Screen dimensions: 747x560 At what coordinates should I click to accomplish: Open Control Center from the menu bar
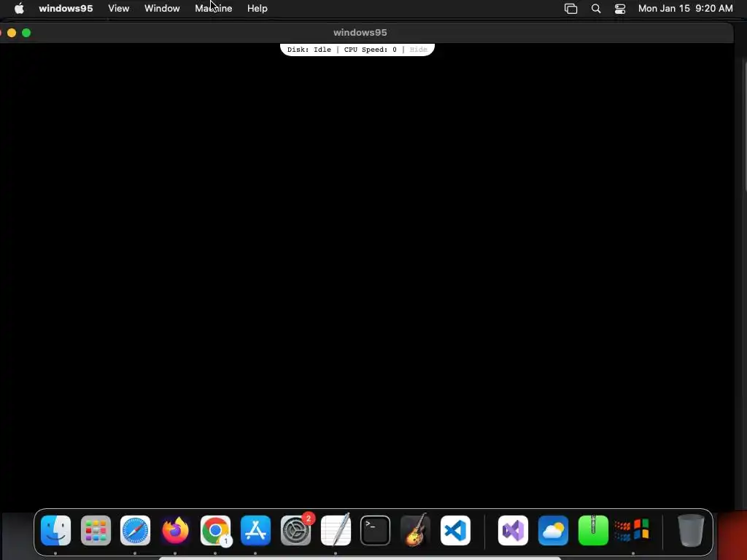pos(620,9)
